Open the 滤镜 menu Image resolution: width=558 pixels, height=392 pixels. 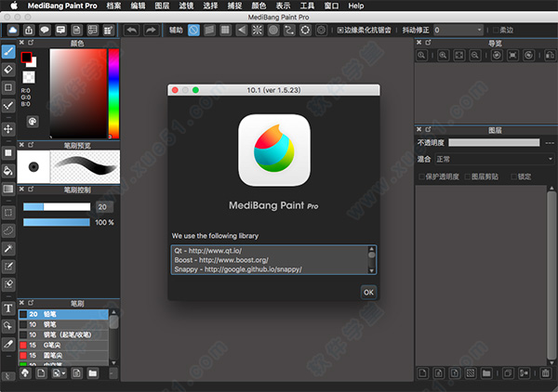tap(186, 6)
